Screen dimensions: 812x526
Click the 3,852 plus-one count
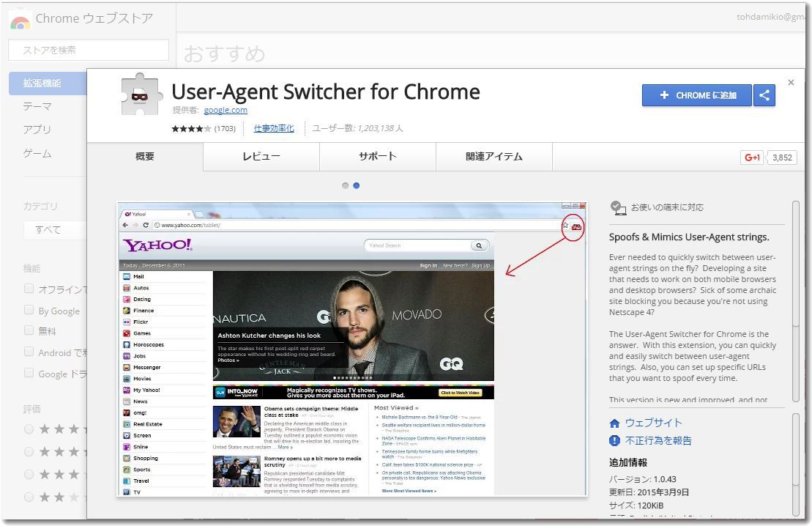[782, 158]
